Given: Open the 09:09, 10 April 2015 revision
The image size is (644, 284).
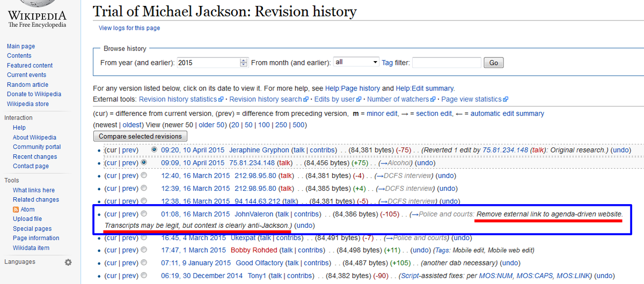Looking at the screenshot, I should coord(193,163).
